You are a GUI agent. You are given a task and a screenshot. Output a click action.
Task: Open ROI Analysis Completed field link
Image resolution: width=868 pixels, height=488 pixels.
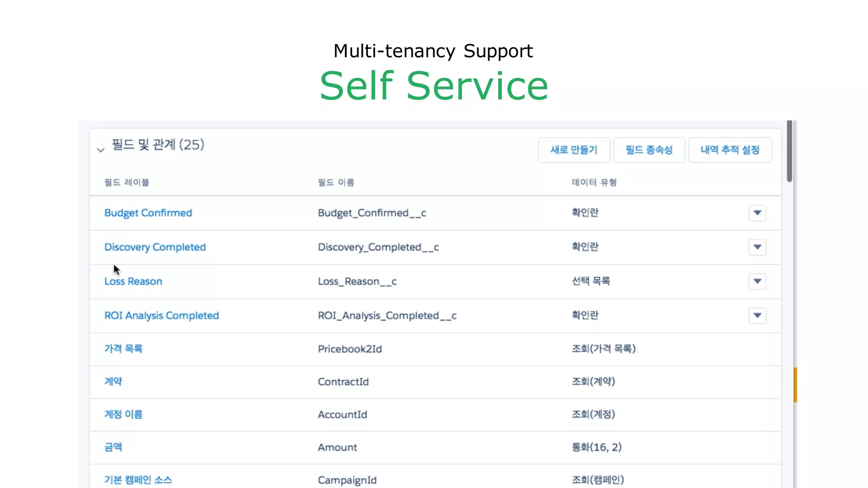(161, 316)
